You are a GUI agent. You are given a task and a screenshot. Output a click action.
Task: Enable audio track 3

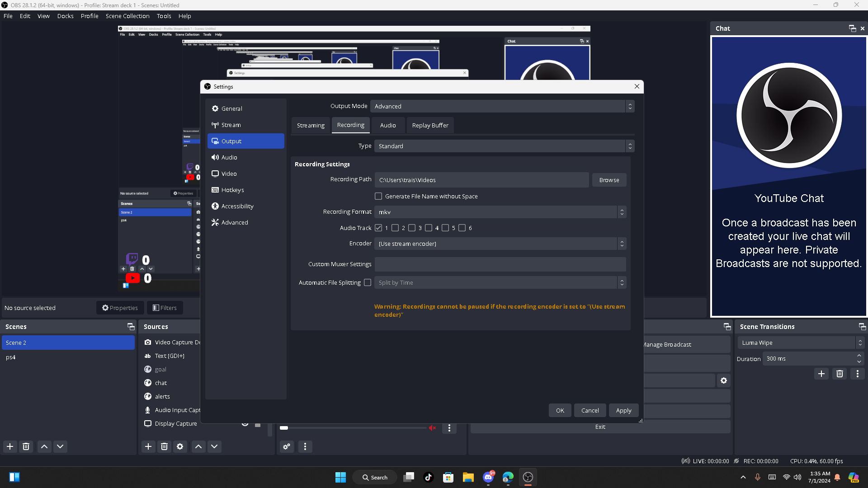click(412, 228)
